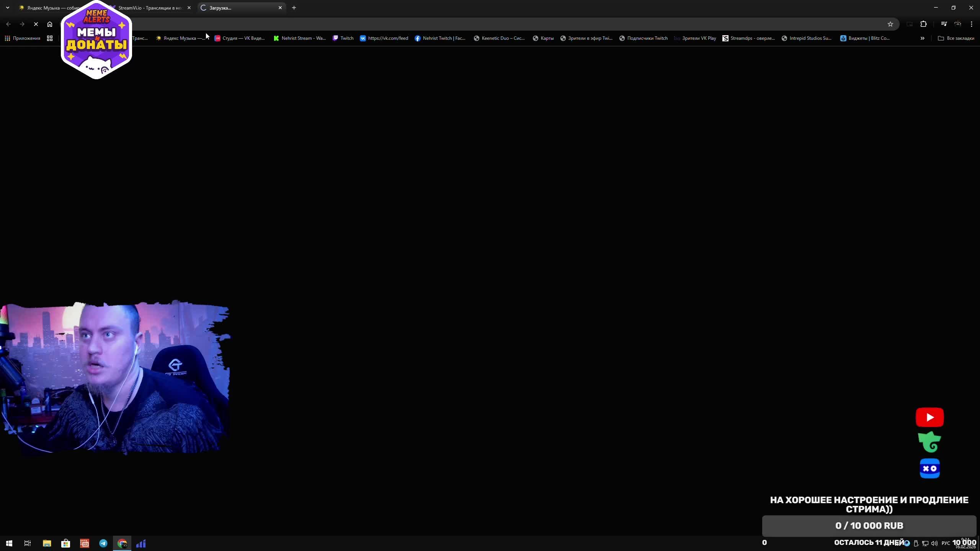The image size is (980, 551).
Task: Open a new browser tab
Action: click(294, 8)
